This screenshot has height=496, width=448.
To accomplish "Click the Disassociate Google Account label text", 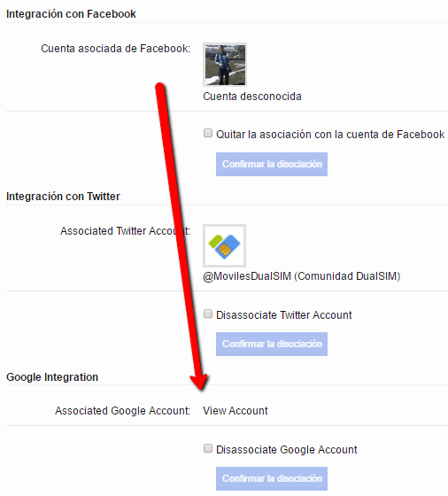I will [287, 450].
